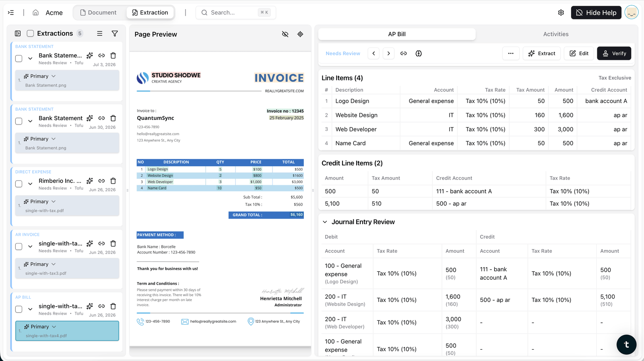
Task: Switch to the Document tab
Action: tap(99, 12)
